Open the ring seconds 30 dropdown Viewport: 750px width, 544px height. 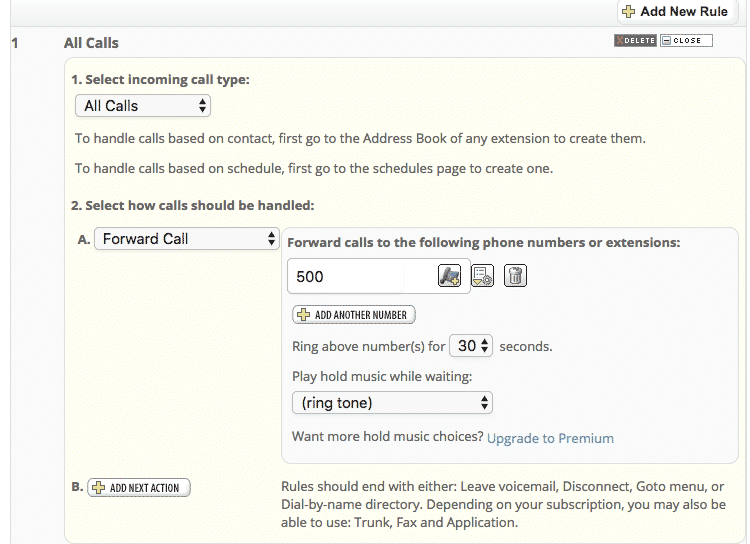pyautogui.click(x=471, y=345)
